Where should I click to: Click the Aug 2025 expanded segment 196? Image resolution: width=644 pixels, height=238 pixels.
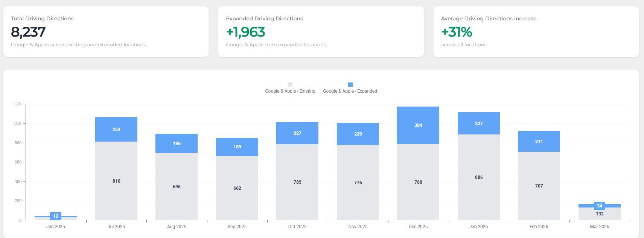point(177,143)
